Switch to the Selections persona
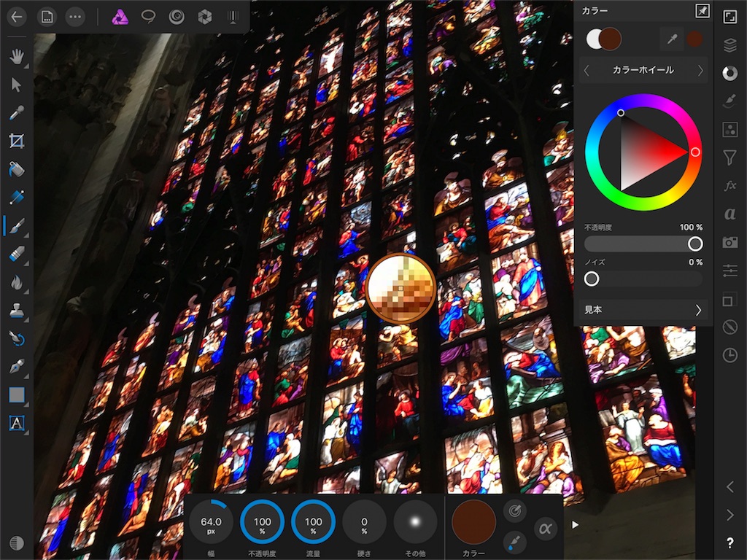The width and height of the screenshot is (747, 560). click(x=148, y=17)
